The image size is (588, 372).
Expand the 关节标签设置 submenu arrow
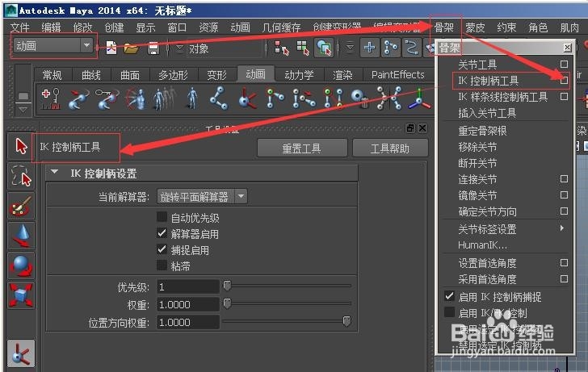[562, 228]
